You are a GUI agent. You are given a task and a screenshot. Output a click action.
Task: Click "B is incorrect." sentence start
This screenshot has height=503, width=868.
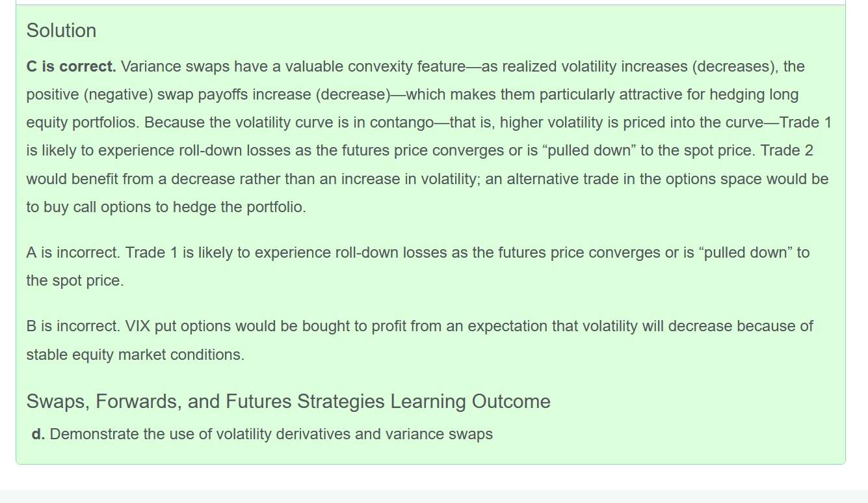[73, 326]
